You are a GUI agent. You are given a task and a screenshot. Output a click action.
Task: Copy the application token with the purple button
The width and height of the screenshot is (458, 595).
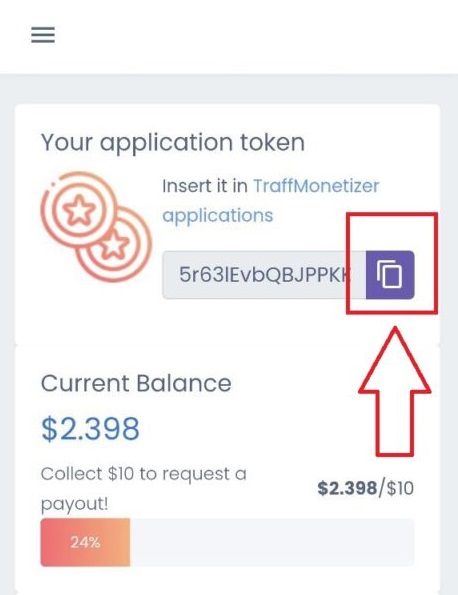pos(390,275)
